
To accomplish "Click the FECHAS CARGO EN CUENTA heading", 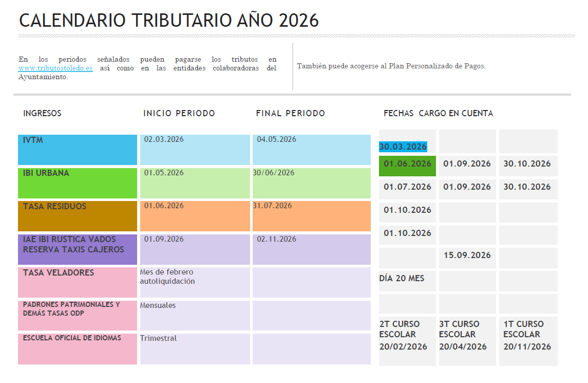I will (x=438, y=113).
